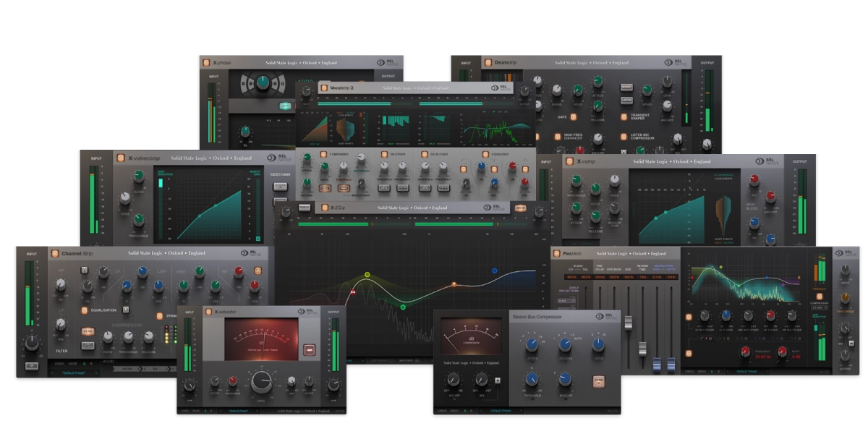Enable the De-Esser on Vocalstrip 2
Viewport: 868px width, 434px height.
tap(383, 153)
